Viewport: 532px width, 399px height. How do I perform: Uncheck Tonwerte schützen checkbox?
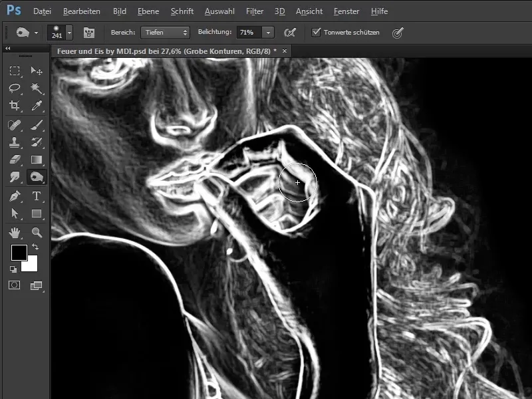click(x=316, y=32)
